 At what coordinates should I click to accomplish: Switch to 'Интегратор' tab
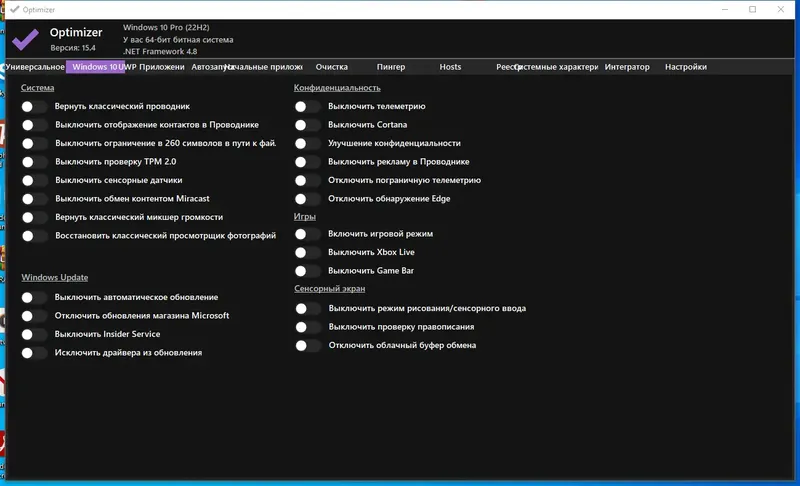point(627,67)
